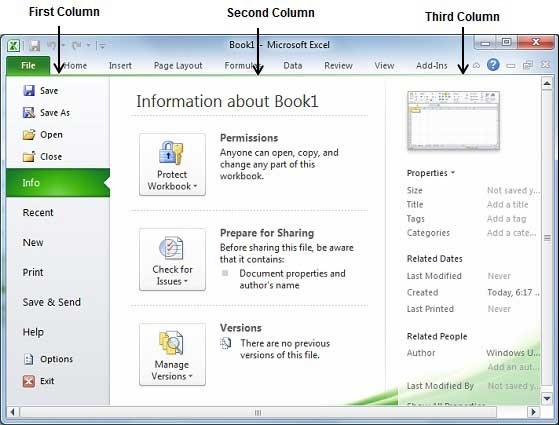Open the Protect Workbook dropdown
Image resolution: width=559 pixels, height=425 pixels.
pyautogui.click(x=172, y=164)
